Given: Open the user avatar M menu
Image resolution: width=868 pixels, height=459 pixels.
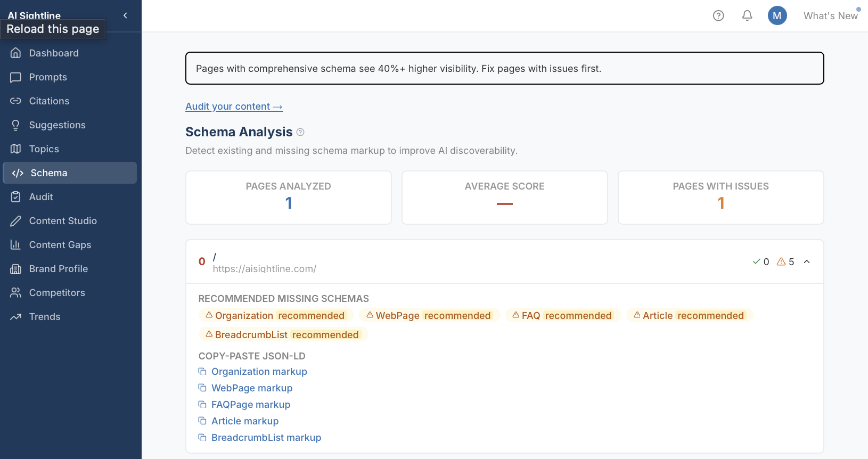Looking at the screenshot, I should [x=777, y=16].
